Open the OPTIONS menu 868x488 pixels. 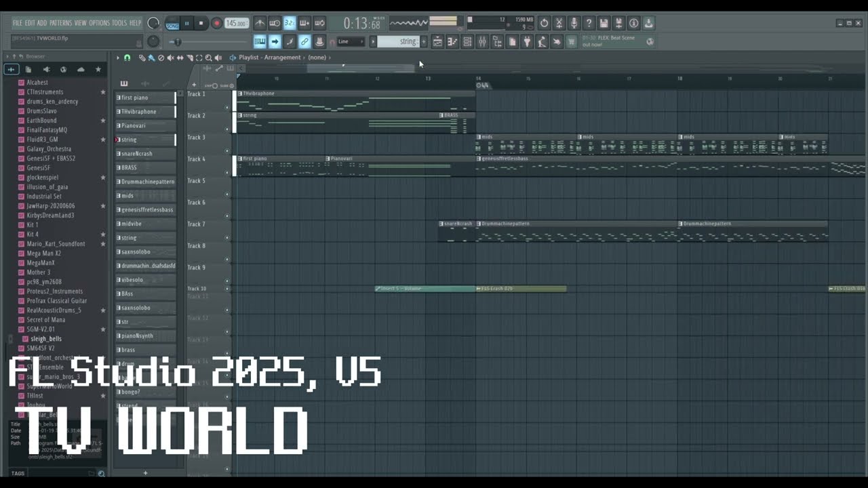[x=99, y=23]
